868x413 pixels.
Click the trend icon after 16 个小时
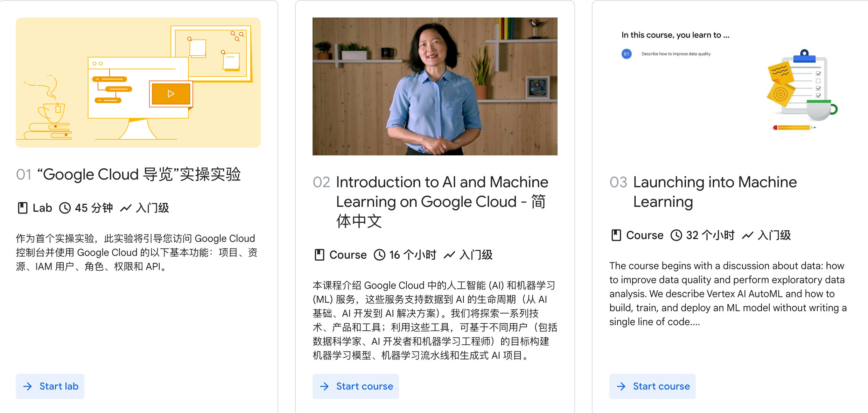click(x=449, y=255)
